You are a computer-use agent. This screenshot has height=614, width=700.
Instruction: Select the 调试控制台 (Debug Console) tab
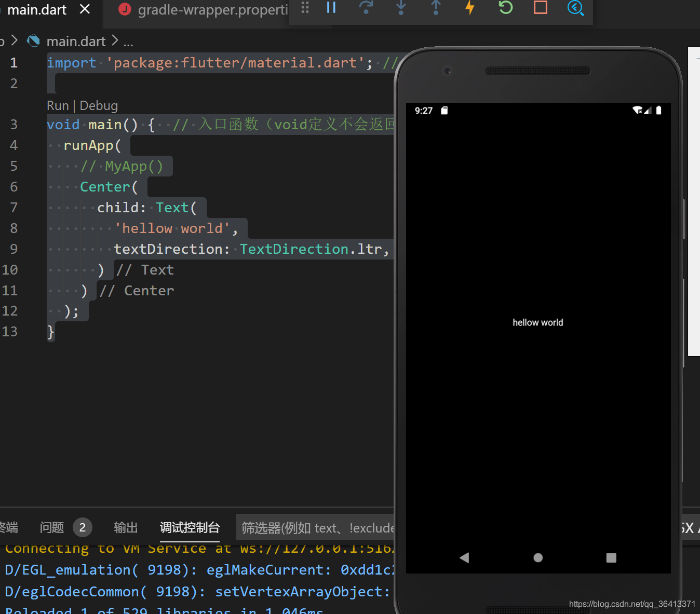tap(190, 528)
